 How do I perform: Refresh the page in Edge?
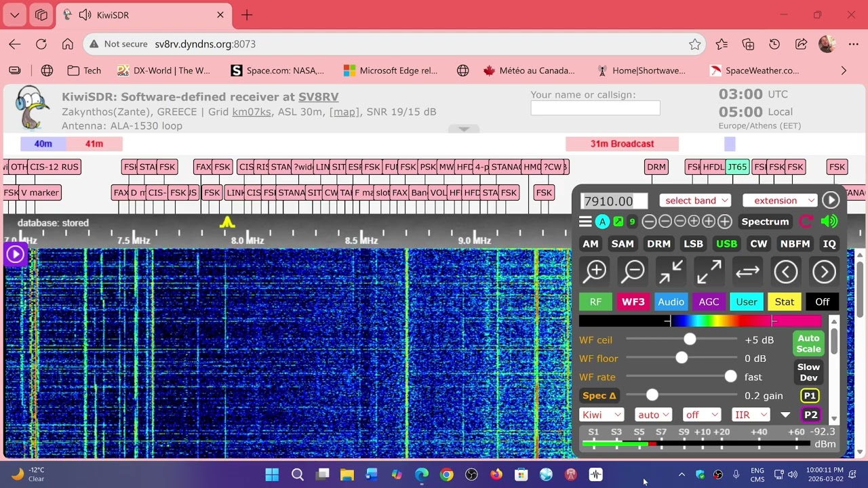tap(41, 44)
